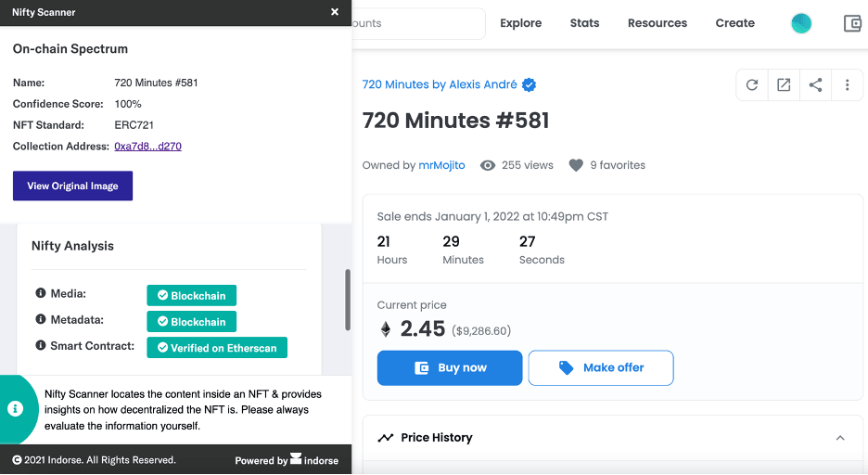868x475 pixels.
Task: Click the info icon beside Media
Action: pos(41,293)
